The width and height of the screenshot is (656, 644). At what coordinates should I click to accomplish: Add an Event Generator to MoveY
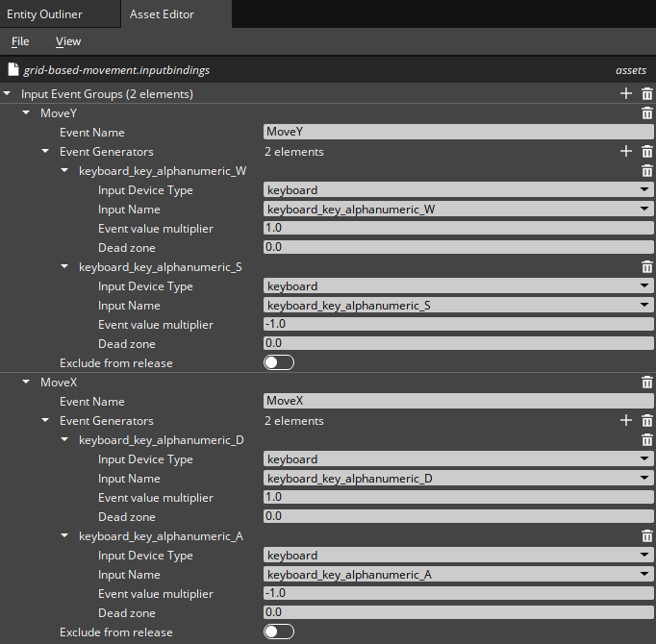[x=626, y=152]
